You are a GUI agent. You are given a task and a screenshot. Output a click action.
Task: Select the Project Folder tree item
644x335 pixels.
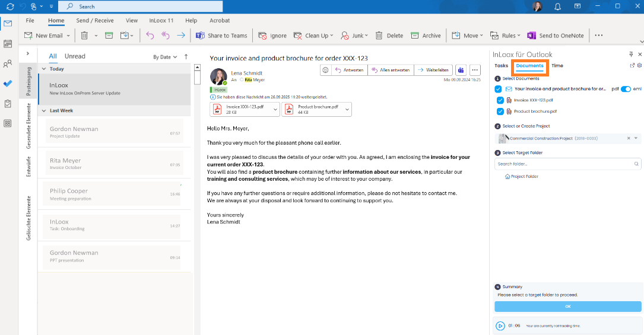pyautogui.click(x=522, y=177)
